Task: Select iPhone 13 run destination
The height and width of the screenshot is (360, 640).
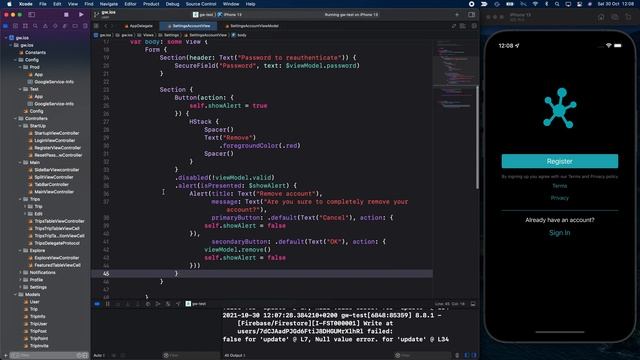Action: coord(230,15)
